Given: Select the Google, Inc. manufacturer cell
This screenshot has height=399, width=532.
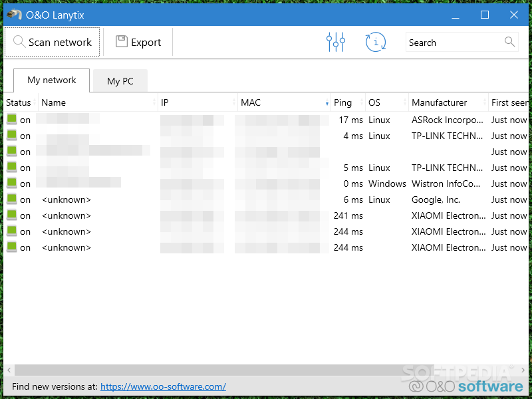Looking at the screenshot, I should (436, 199).
